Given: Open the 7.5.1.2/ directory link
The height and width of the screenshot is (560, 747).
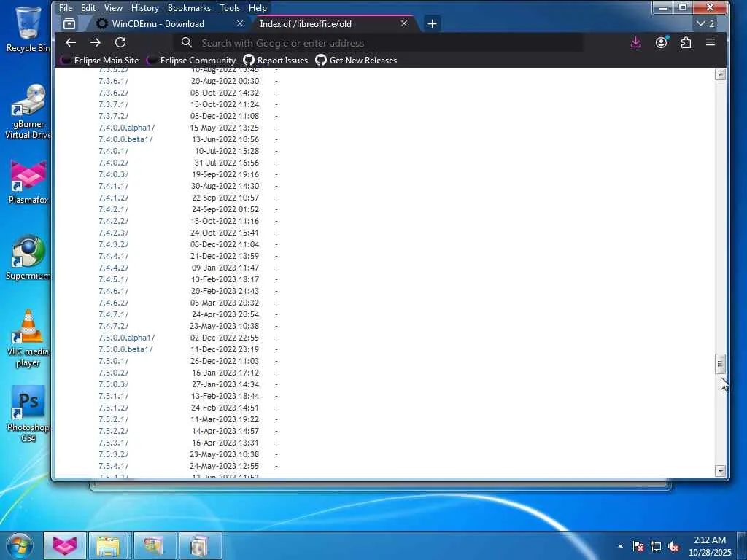Looking at the screenshot, I should [x=113, y=408].
